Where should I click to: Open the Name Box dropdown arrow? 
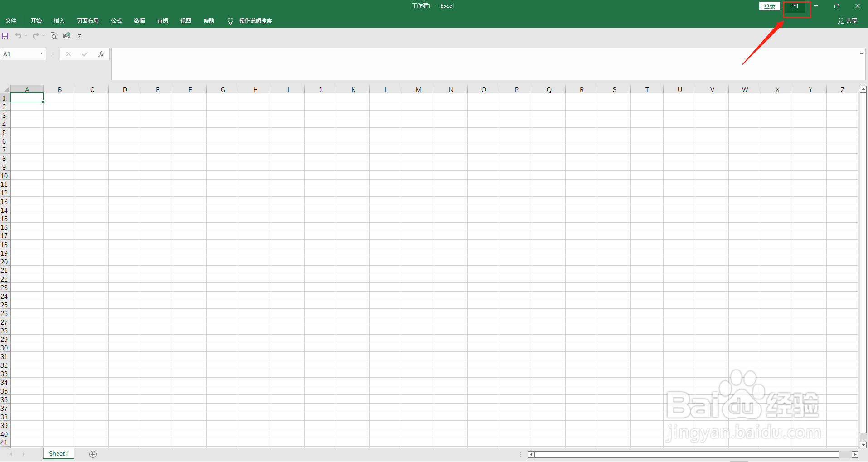tap(41, 54)
